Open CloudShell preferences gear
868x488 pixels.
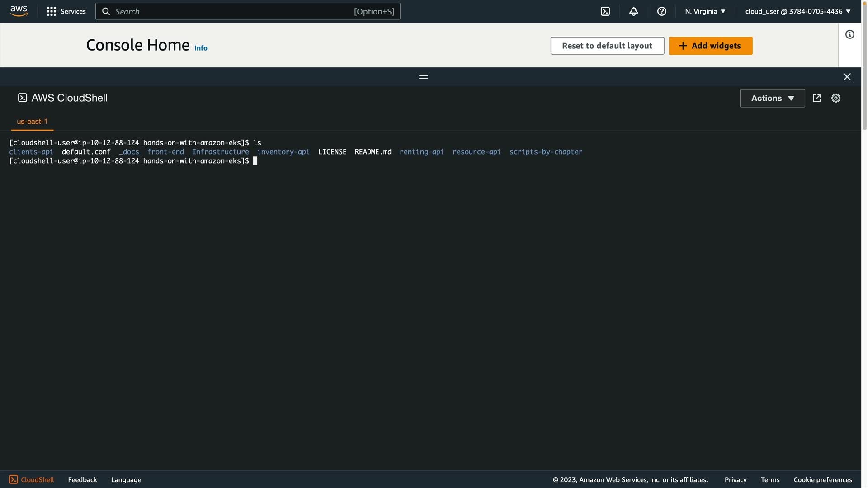coord(835,98)
